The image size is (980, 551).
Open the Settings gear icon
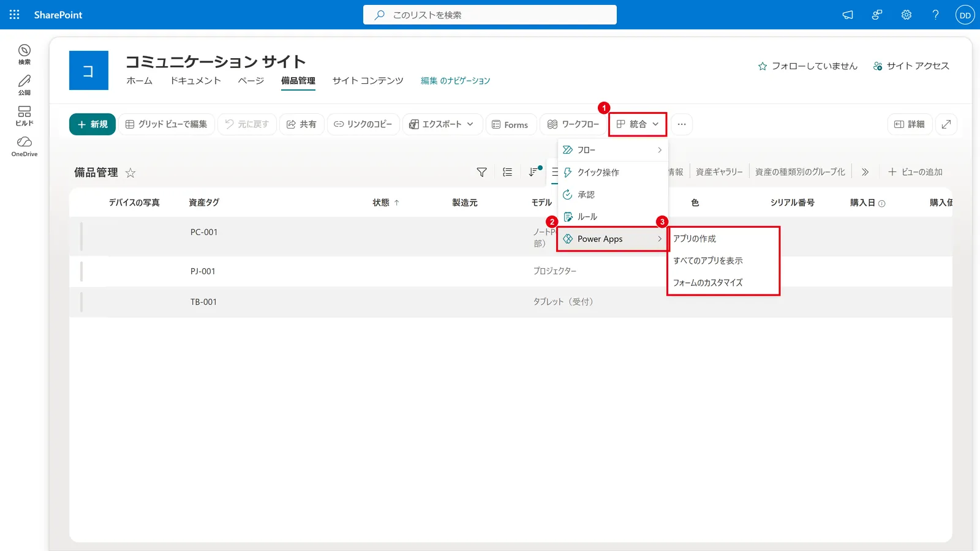click(907, 15)
